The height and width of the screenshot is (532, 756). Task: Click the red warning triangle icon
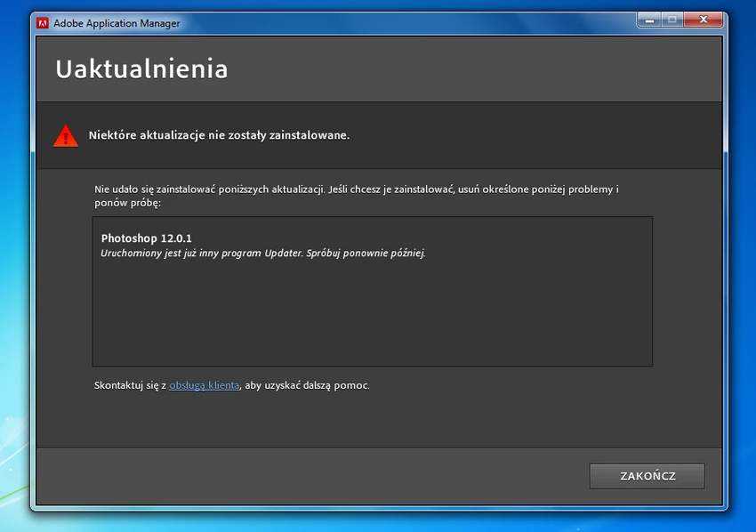pyautogui.click(x=66, y=136)
